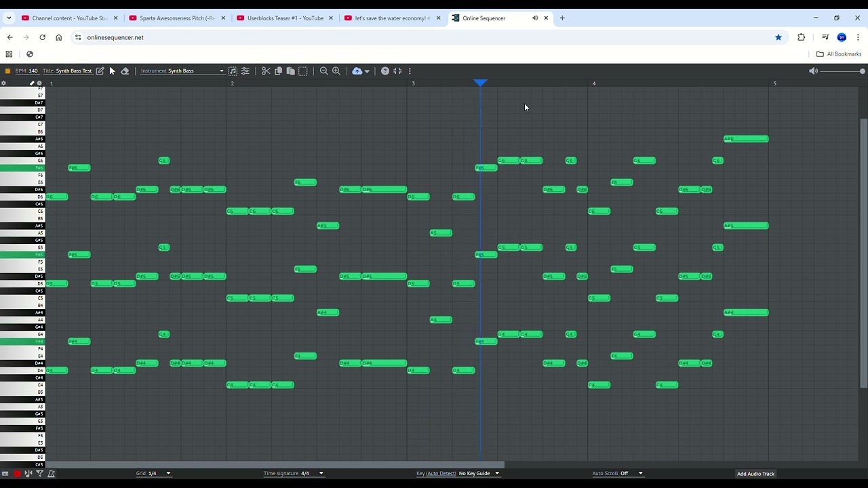Click the paste clipboard icon

tap(290, 70)
